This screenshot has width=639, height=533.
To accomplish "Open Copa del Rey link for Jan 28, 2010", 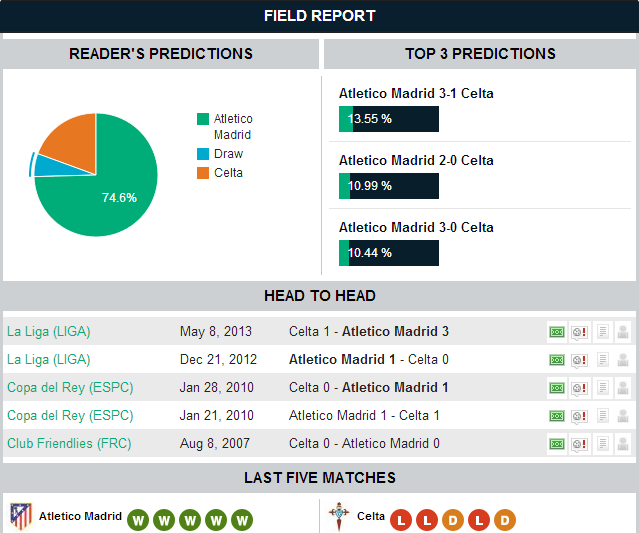I will [70, 387].
